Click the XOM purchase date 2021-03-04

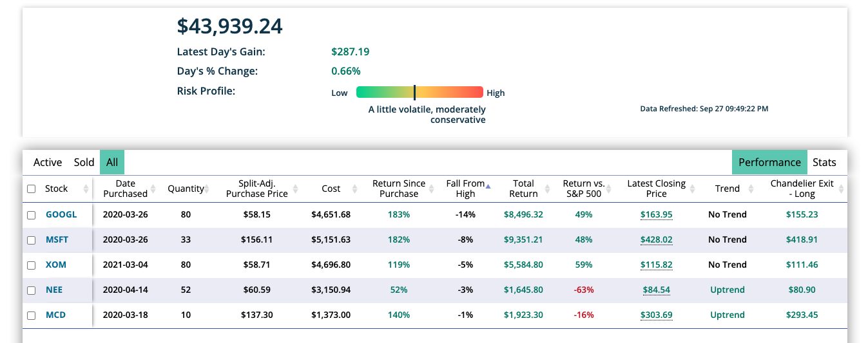(x=126, y=264)
